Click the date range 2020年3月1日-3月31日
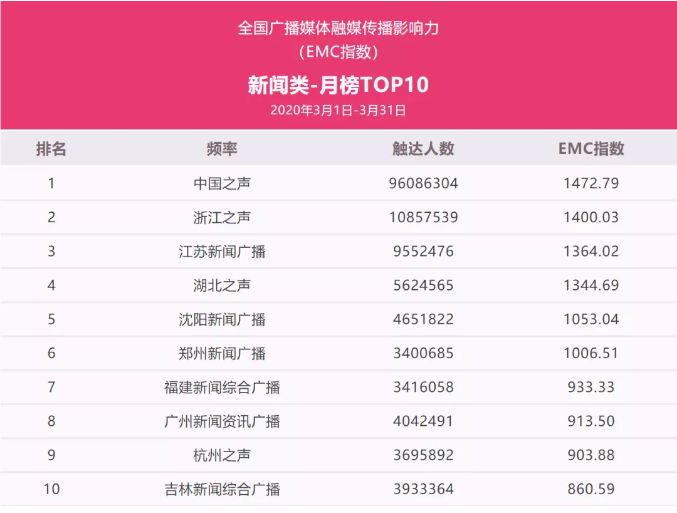 338,110
